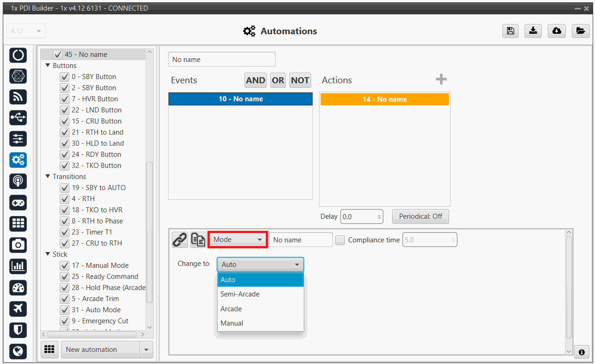The height and width of the screenshot is (364, 595).
Task: Click the Delay input field
Action: click(x=359, y=216)
